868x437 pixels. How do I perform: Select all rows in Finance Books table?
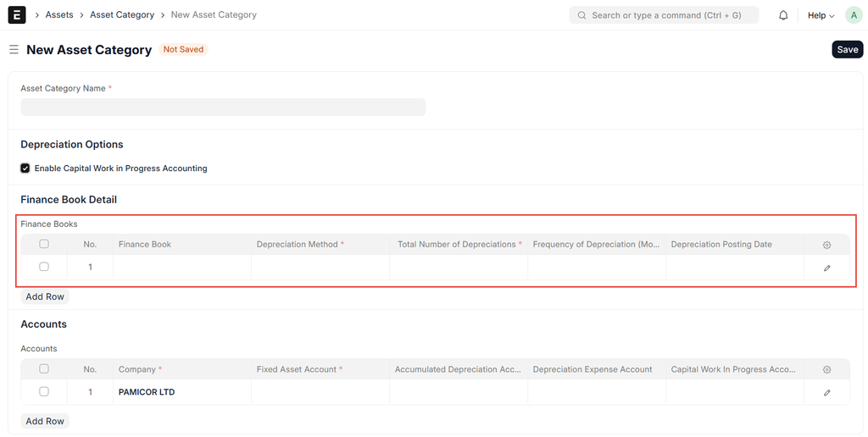pos(44,244)
